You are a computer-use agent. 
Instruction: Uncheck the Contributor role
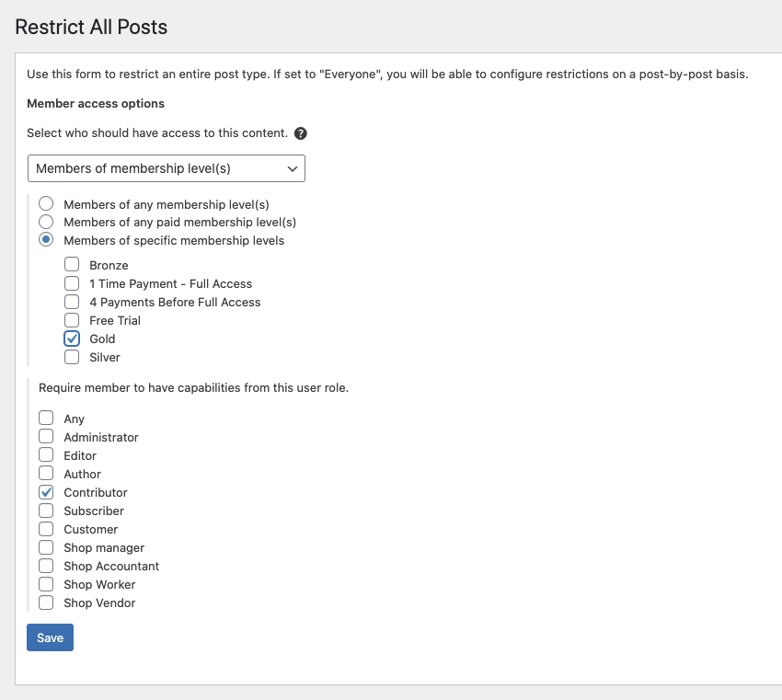point(46,492)
